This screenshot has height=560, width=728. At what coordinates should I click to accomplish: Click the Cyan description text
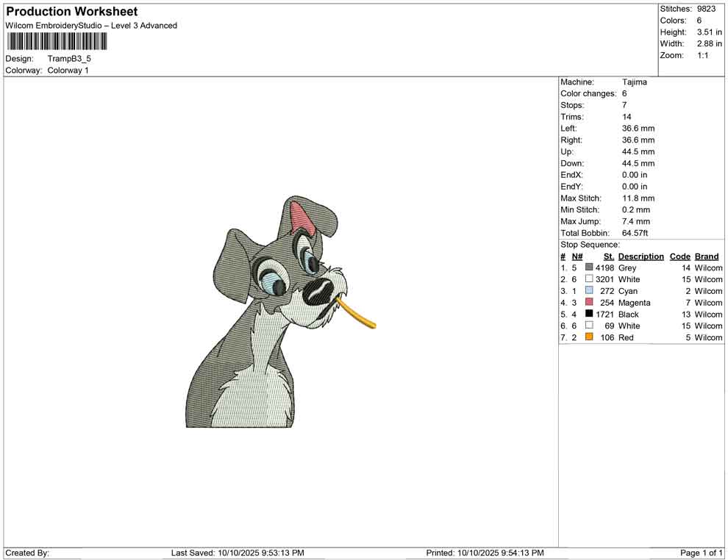628,291
